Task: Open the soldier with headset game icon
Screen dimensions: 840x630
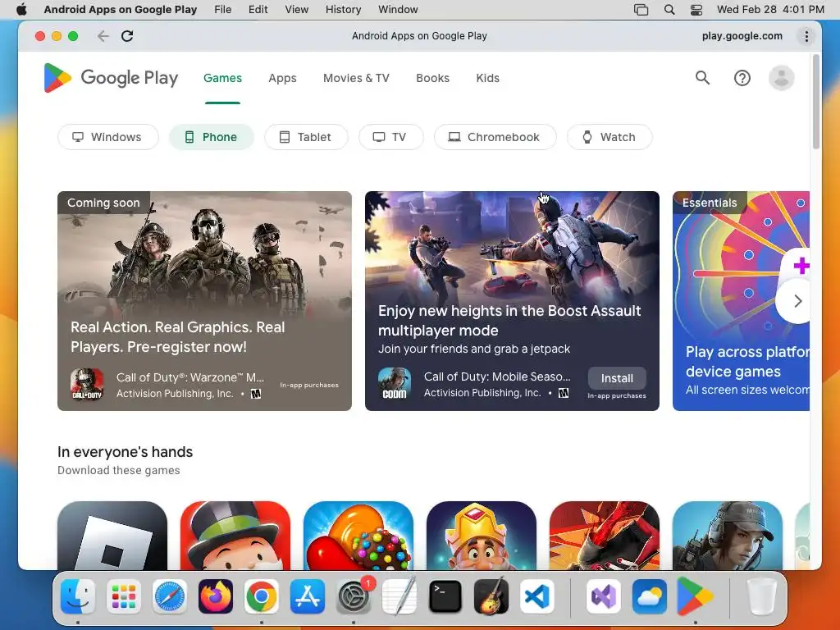Action: tap(728, 535)
